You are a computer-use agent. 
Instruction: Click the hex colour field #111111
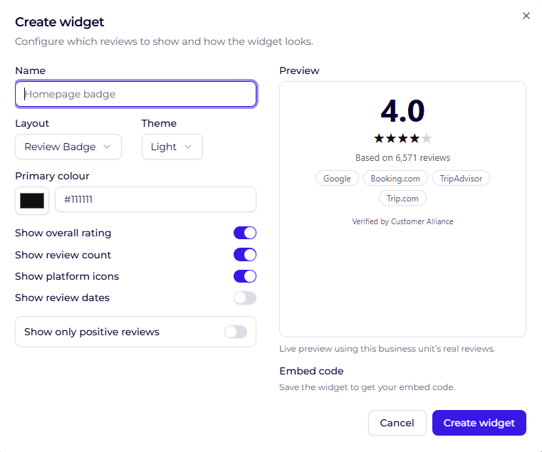pos(156,199)
